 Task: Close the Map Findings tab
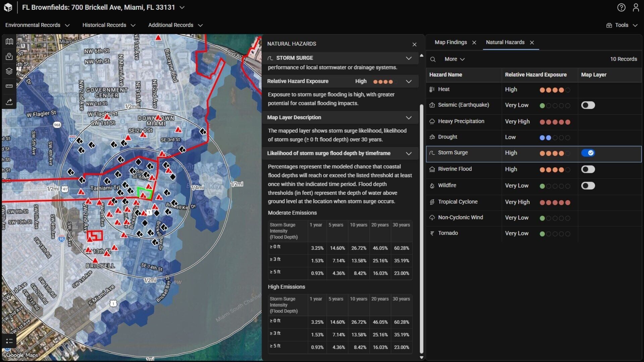pos(474,43)
